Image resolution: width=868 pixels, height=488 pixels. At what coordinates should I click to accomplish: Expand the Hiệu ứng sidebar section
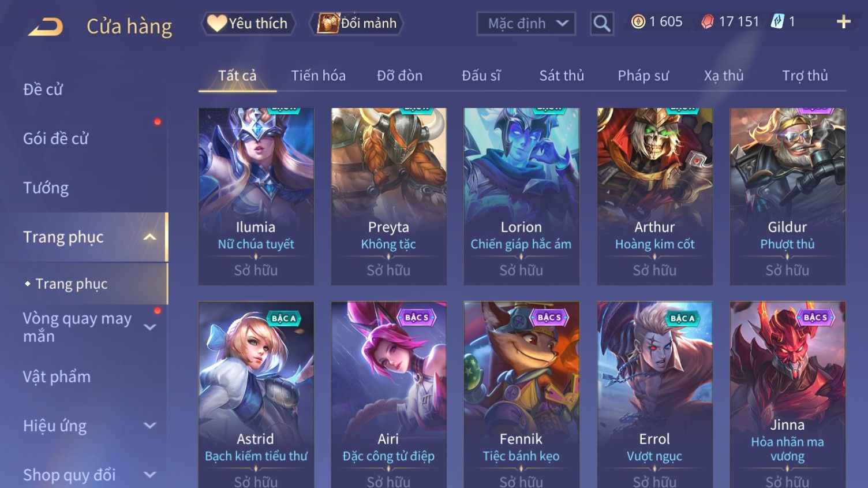tap(149, 426)
